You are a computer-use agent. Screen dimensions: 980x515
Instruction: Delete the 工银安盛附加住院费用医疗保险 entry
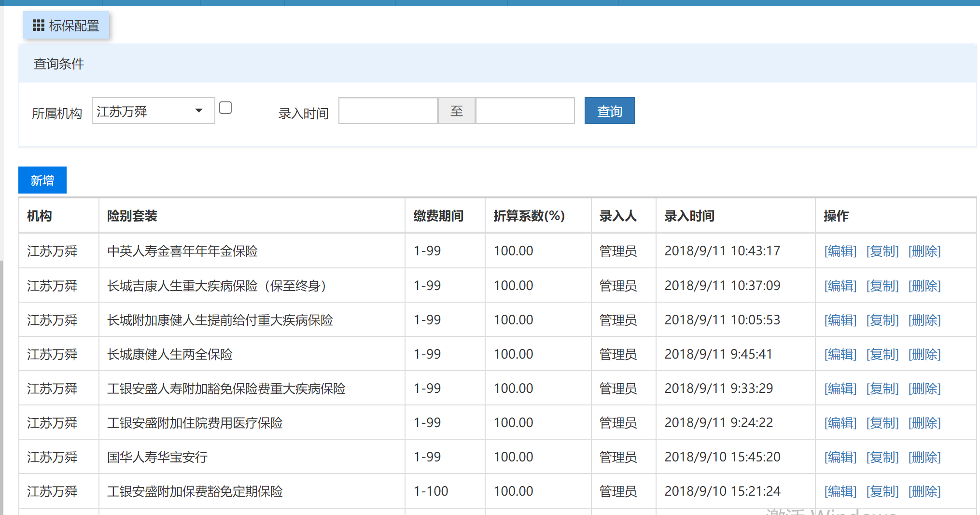coord(924,423)
